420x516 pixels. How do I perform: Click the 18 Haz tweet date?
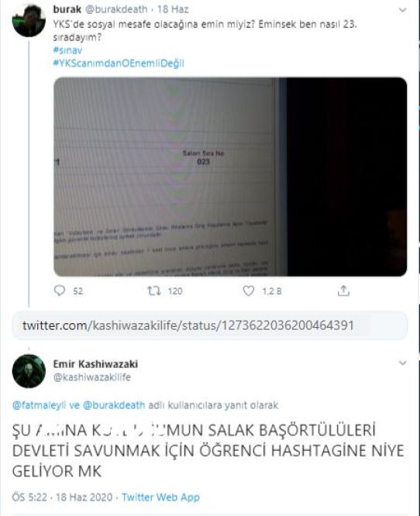(x=173, y=9)
